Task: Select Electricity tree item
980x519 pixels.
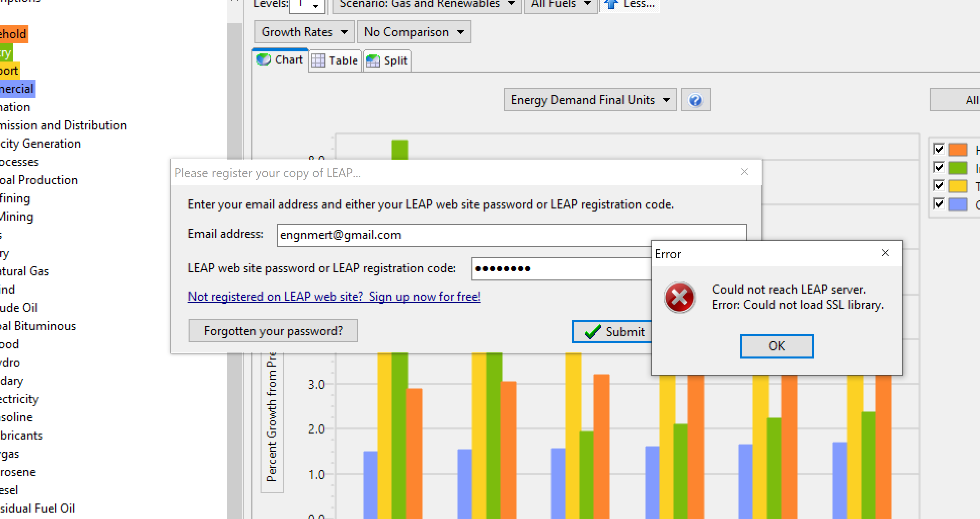Action: click(x=19, y=399)
